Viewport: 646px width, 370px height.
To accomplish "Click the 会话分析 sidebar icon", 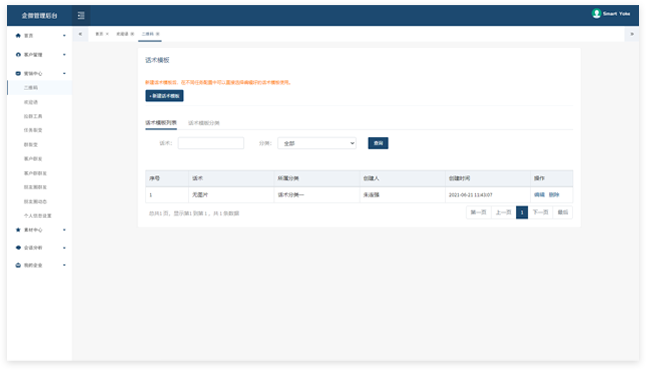I will tap(18, 248).
